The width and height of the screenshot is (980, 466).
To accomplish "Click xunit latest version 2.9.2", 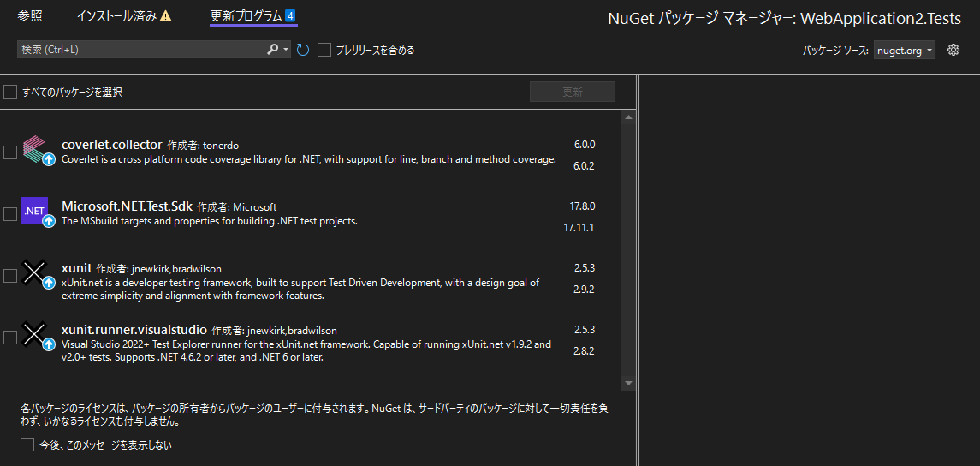I will 585,289.
